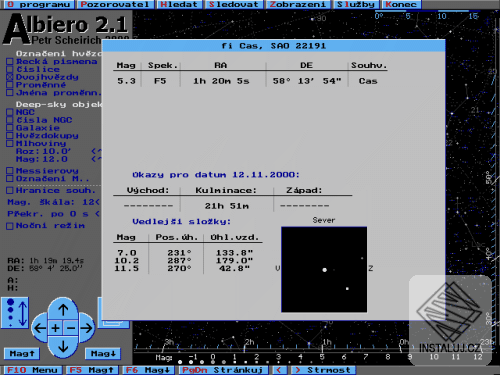Click magnitude 5 on the Mag scale
This screenshot has width=500, height=375.
point(322,357)
